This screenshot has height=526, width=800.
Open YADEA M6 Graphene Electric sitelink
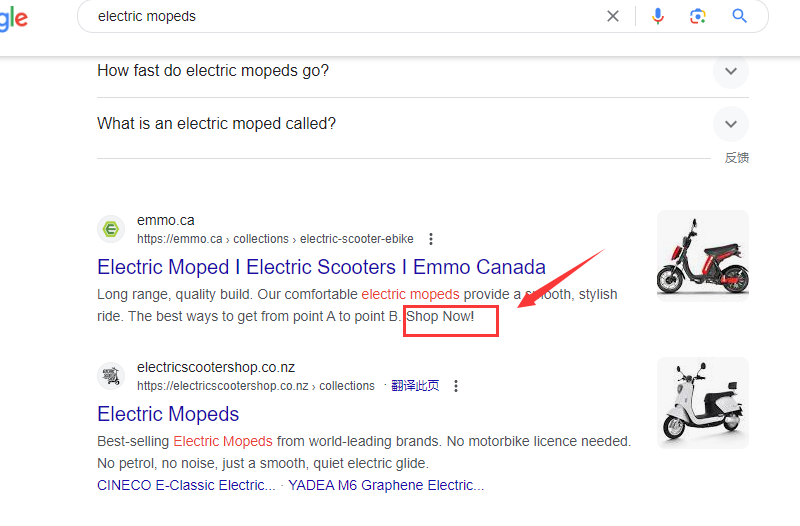[386, 485]
